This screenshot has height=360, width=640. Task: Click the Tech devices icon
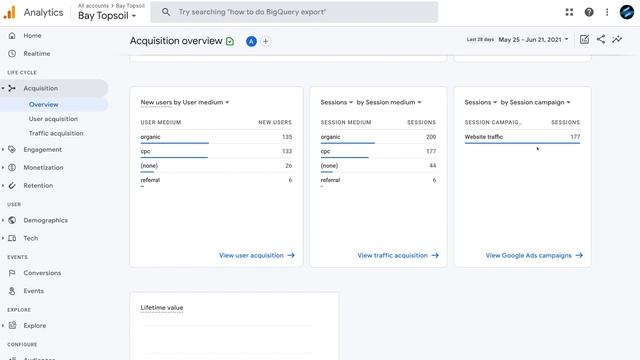point(12,238)
